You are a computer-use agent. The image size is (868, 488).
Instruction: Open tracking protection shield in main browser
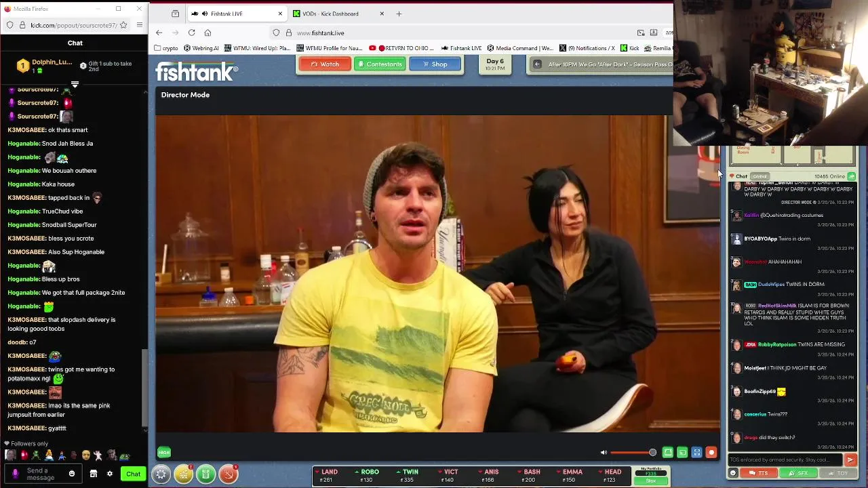276,33
